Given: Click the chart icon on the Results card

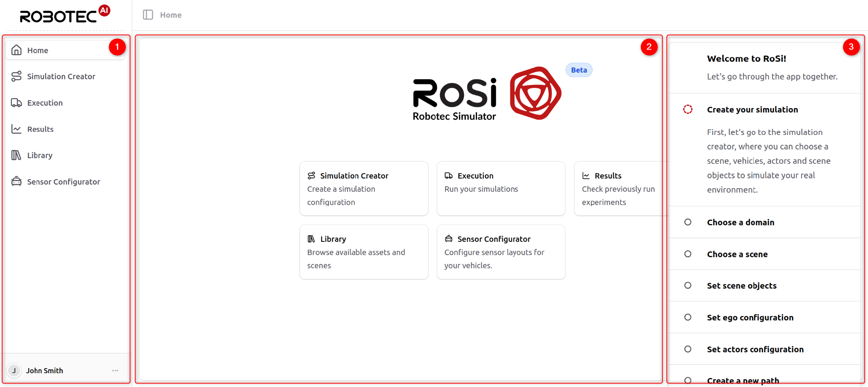Looking at the screenshot, I should (586, 176).
